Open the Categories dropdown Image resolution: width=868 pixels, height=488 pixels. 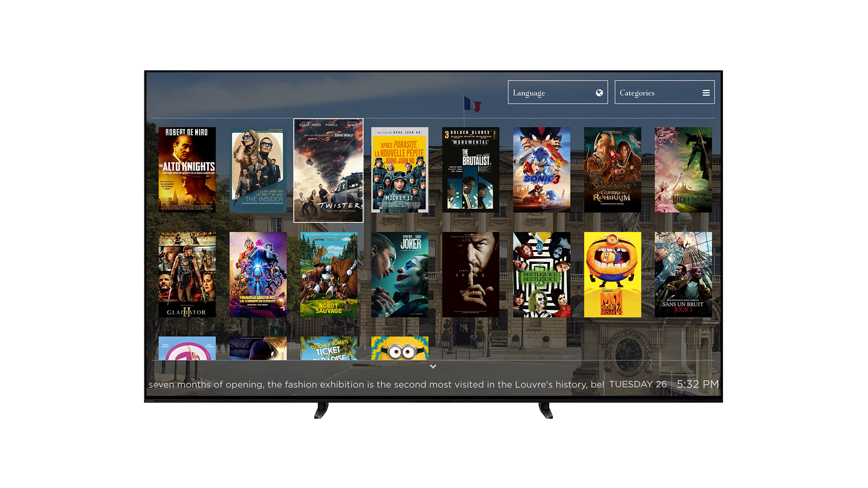tap(664, 92)
